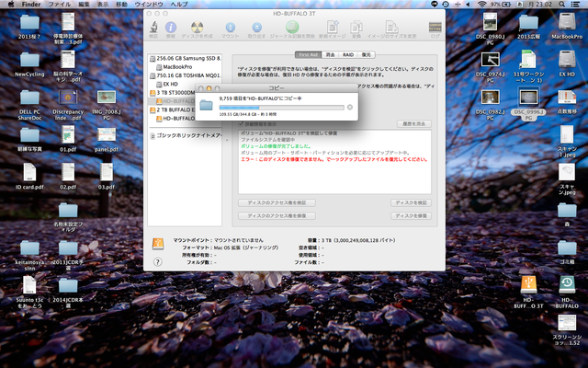Click the ディスクのアクセス権を修復 button
Screen dimensions: 588x368
coord(277,216)
